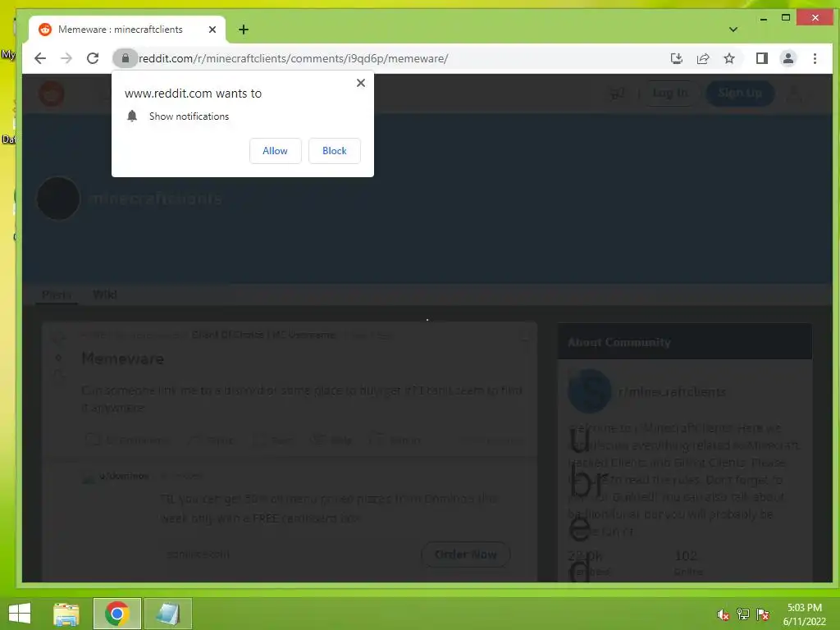The width and height of the screenshot is (840, 630).
Task: Select the Memeware : minecraftclients tab
Action: pos(127,30)
